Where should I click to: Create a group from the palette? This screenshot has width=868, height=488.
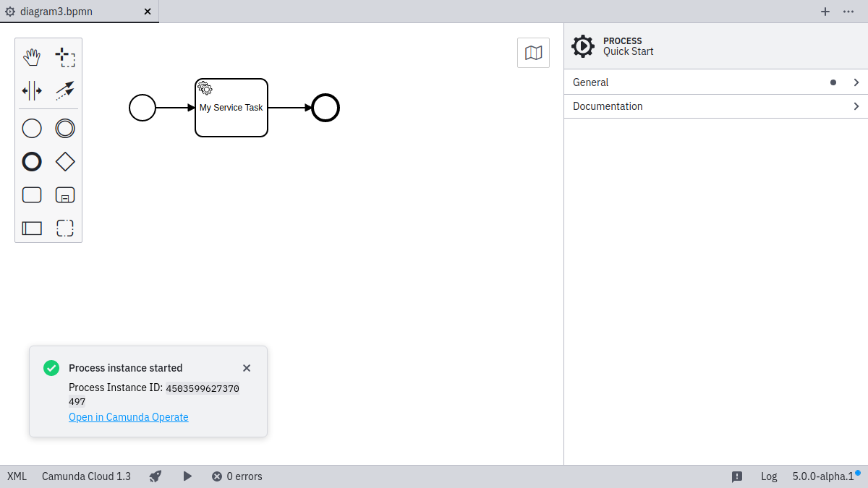pos(64,228)
